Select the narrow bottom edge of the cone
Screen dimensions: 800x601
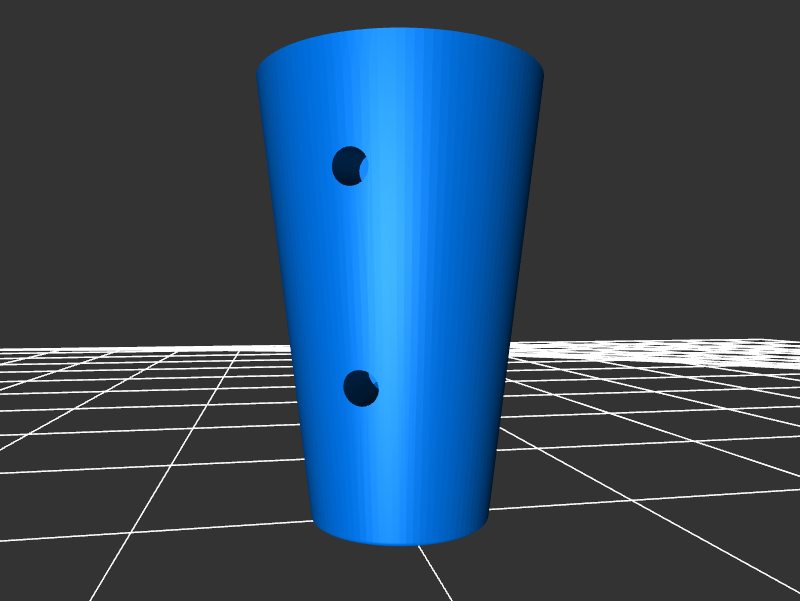(x=400, y=541)
